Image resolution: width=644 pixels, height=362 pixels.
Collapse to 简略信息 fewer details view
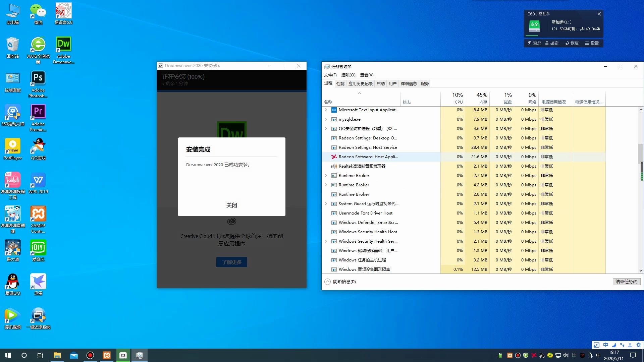pos(340,282)
